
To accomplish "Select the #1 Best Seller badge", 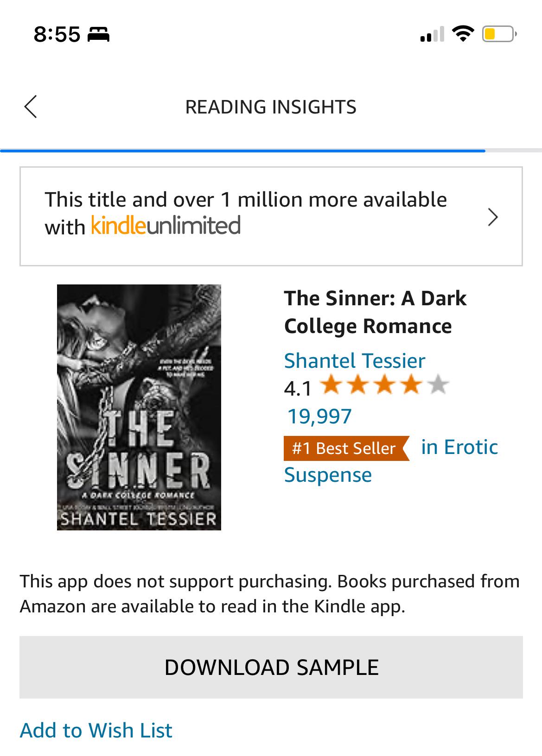I will click(343, 448).
